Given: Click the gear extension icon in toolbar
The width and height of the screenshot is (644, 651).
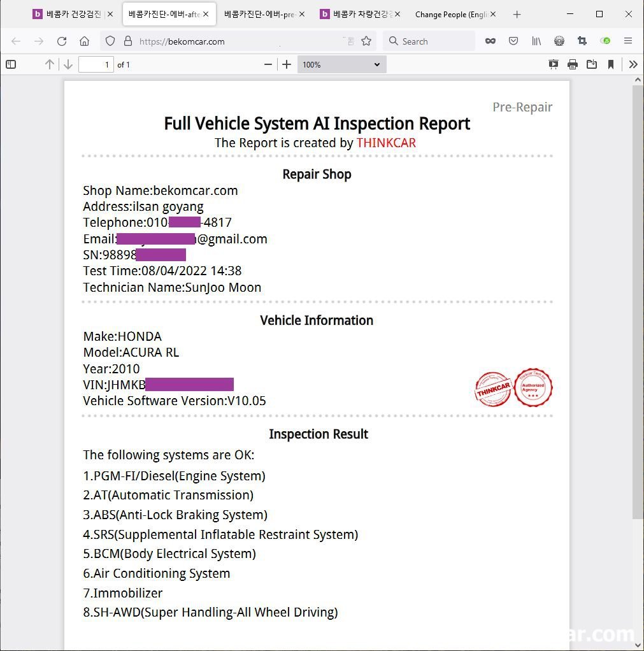Looking at the screenshot, I should [x=559, y=41].
